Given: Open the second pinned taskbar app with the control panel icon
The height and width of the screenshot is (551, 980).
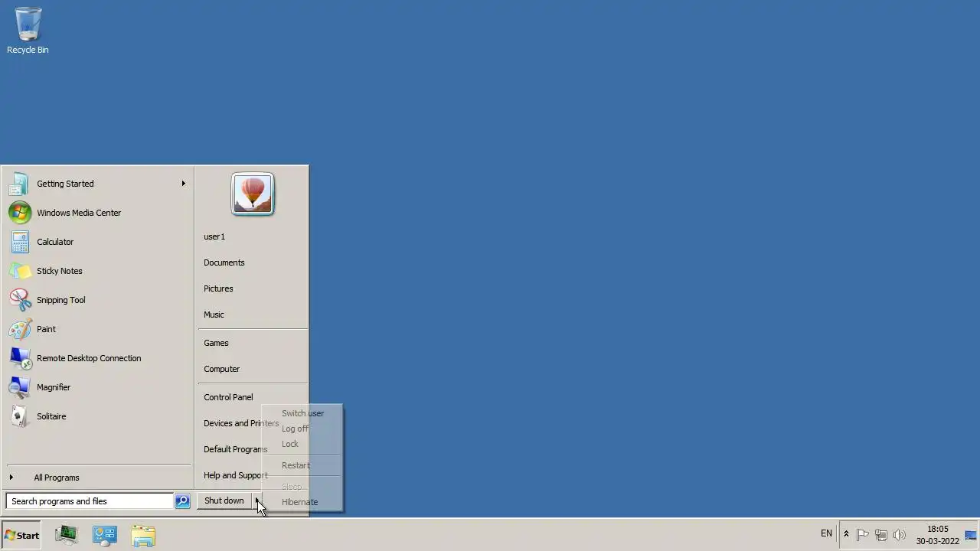Looking at the screenshot, I should [x=105, y=536].
